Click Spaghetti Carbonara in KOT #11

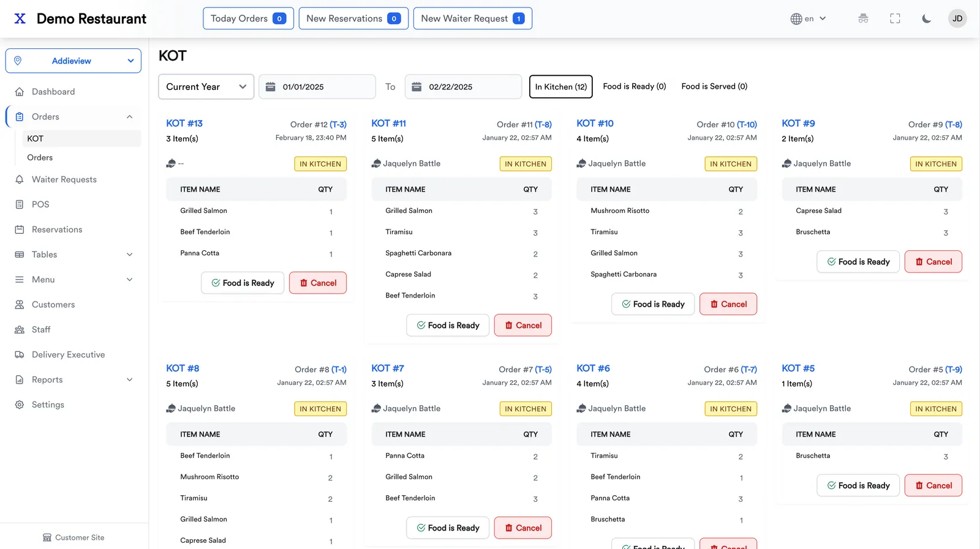click(418, 253)
